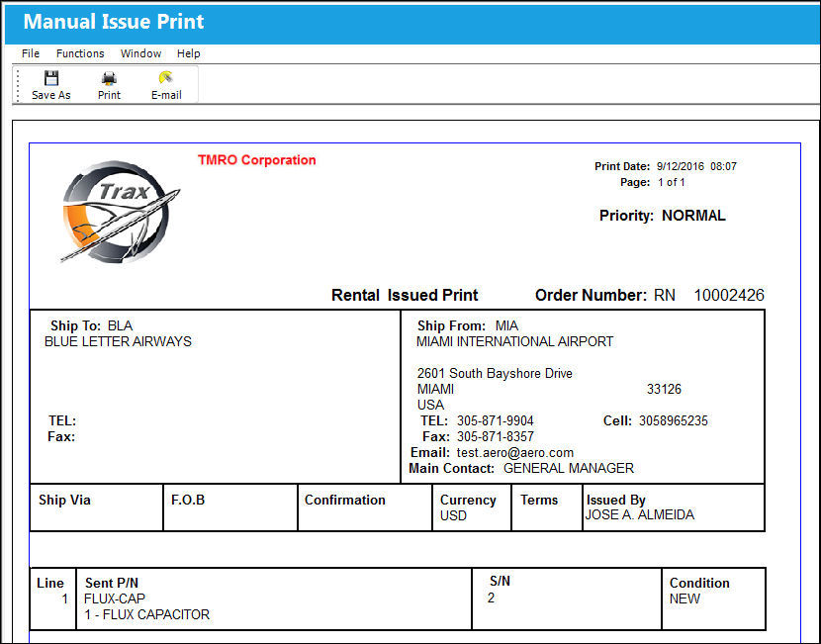Open the Window menu
This screenshot has width=821, height=644.
coord(140,53)
